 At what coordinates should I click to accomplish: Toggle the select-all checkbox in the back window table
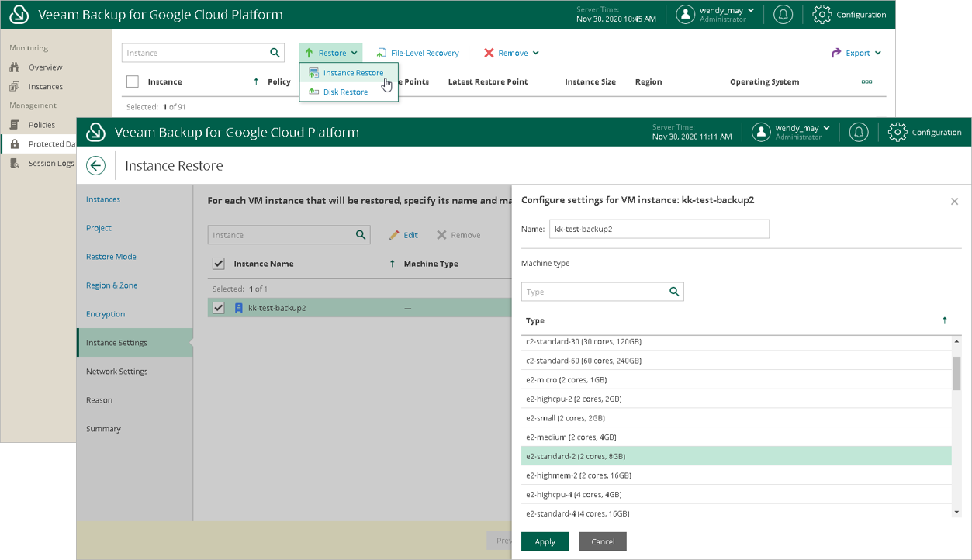pos(133,81)
